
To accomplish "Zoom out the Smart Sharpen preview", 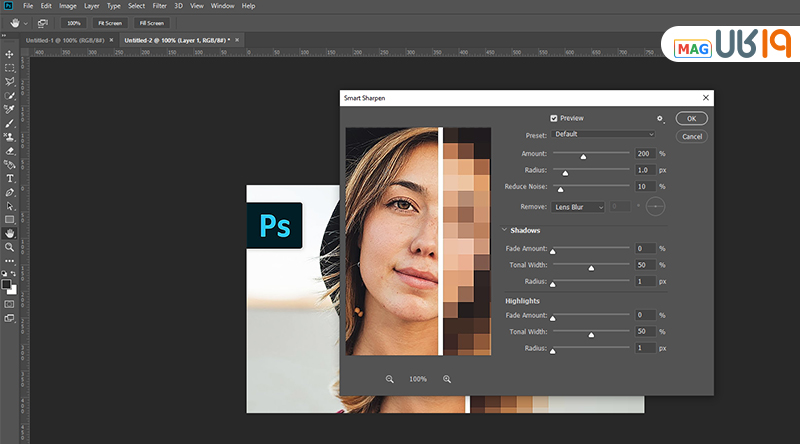I will pyautogui.click(x=390, y=379).
